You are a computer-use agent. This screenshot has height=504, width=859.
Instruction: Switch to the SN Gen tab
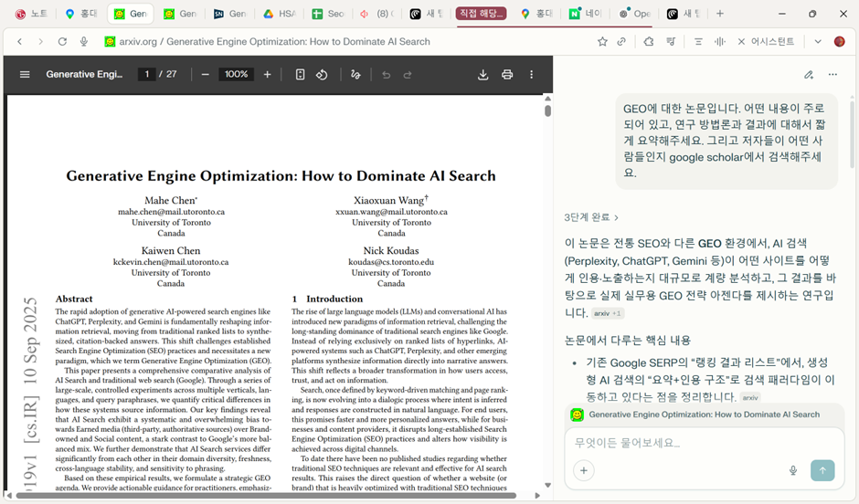click(230, 14)
